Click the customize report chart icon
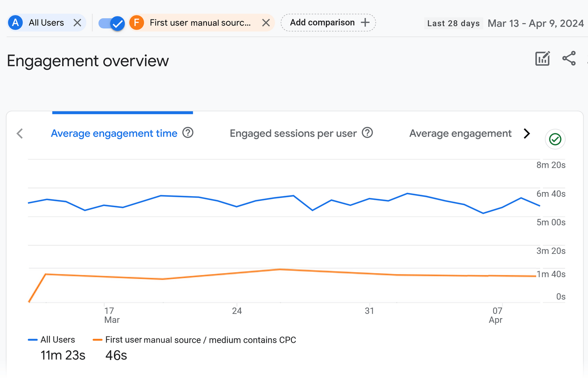This screenshot has width=588, height=378. click(542, 58)
